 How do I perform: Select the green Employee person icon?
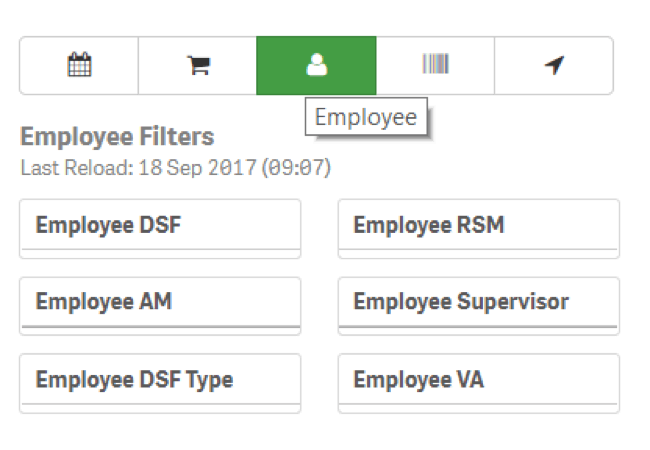tap(316, 65)
